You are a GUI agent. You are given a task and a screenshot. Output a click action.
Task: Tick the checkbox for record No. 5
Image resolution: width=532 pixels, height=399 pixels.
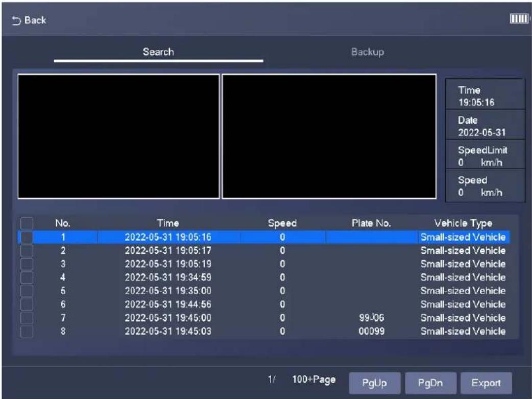tap(27, 291)
